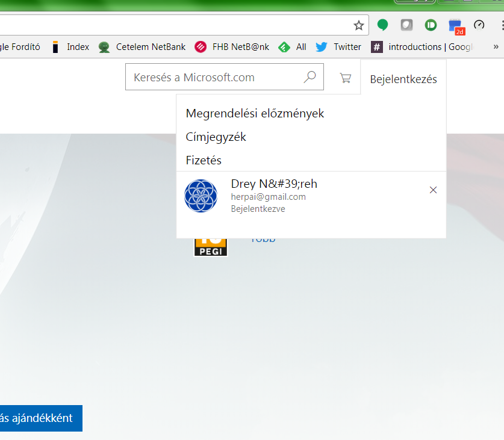Image resolution: width=504 pixels, height=440 pixels.
Task: Click the magnifier search icon
Action: tap(310, 77)
